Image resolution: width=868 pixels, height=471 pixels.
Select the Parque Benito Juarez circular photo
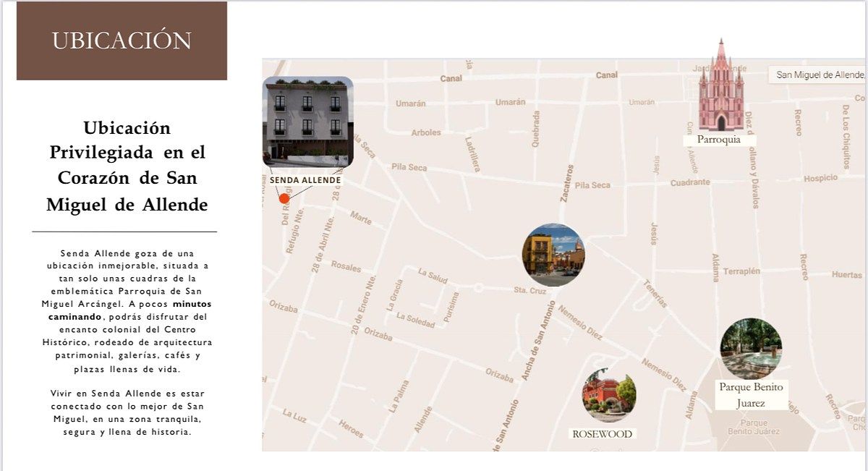pyautogui.click(x=751, y=348)
